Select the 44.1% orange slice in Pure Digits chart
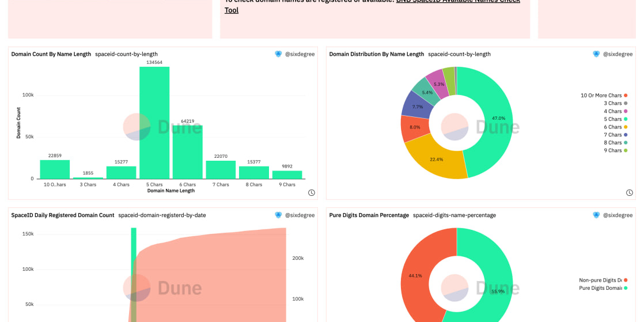 (415, 275)
